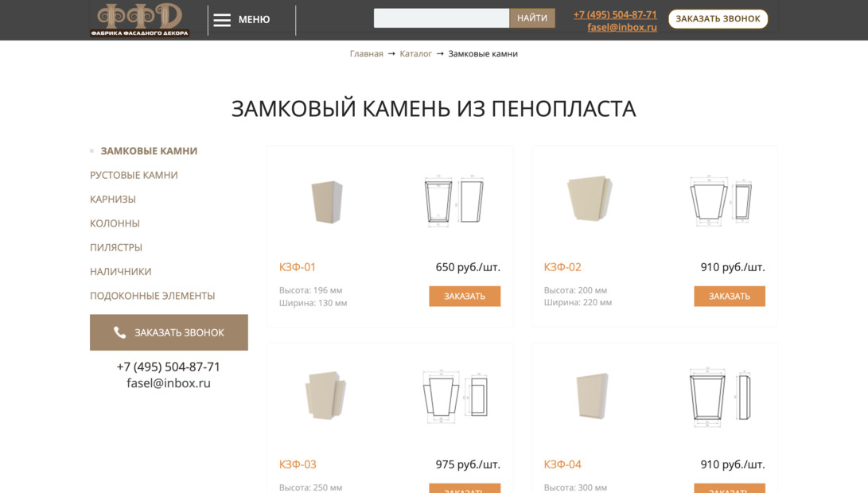Click the ФФД factory logo

pos(139,20)
